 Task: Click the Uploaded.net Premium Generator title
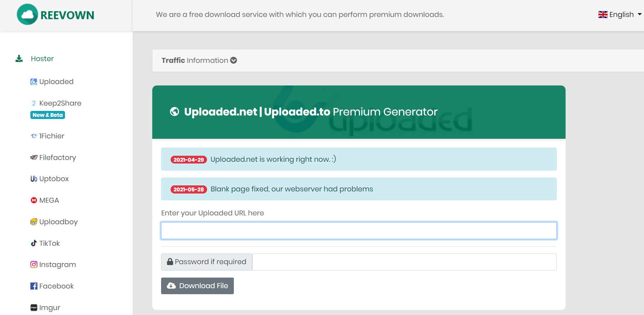point(311,112)
